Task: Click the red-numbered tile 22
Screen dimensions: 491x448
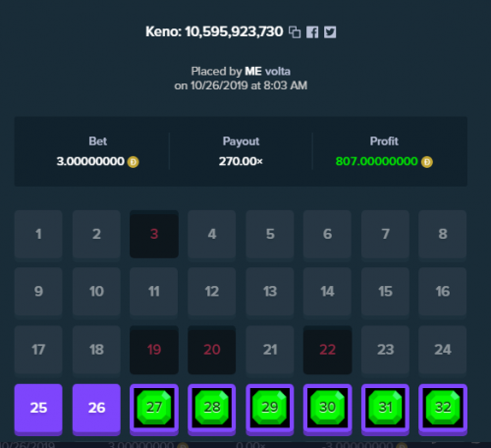Action: pos(327,350)
